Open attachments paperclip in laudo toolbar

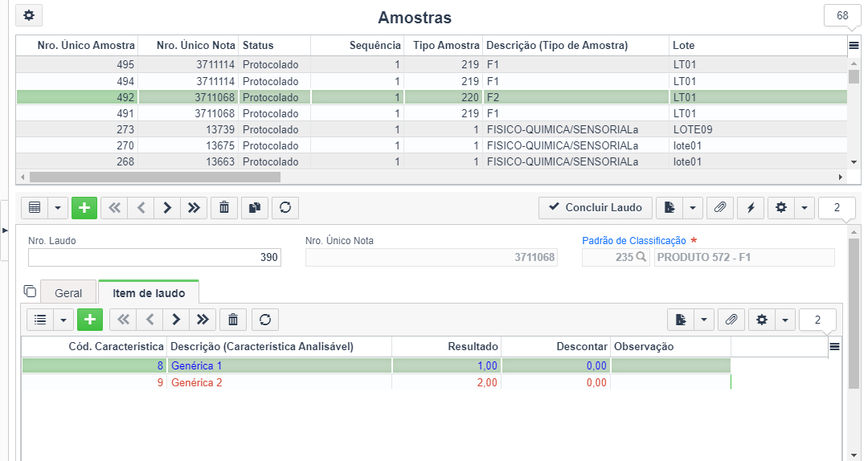point(719,207)
